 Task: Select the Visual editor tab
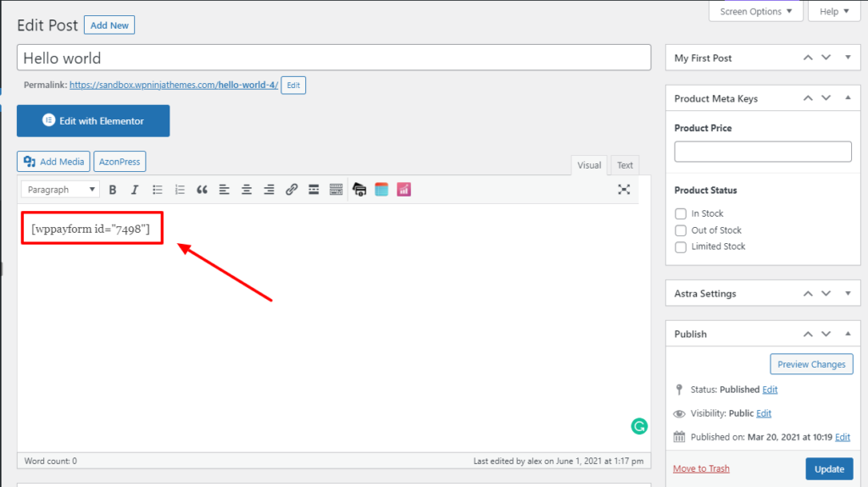click(589, 165)
